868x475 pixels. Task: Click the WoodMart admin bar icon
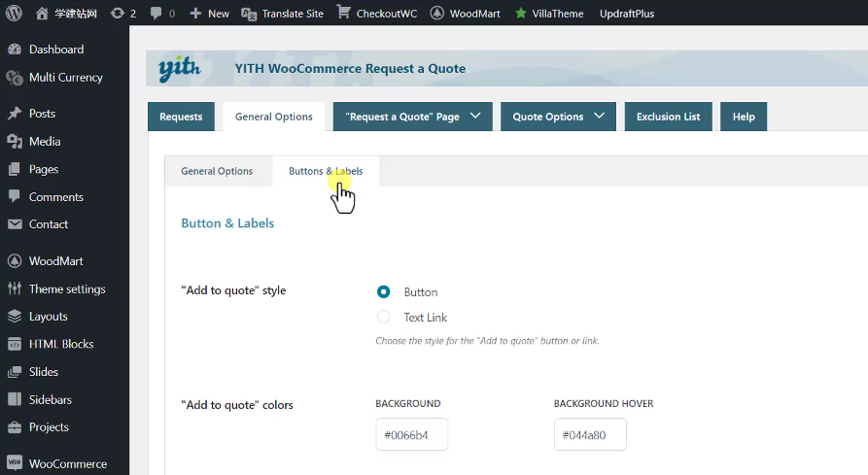(x=436, y=14)
